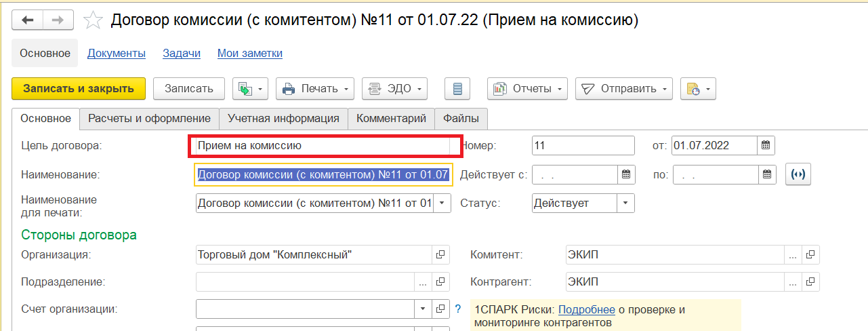Image resolution: width=868 pixels, height=331 pixels.
Task: Open the calendar for the 'по' date field
Action: (x=766, y=174)
